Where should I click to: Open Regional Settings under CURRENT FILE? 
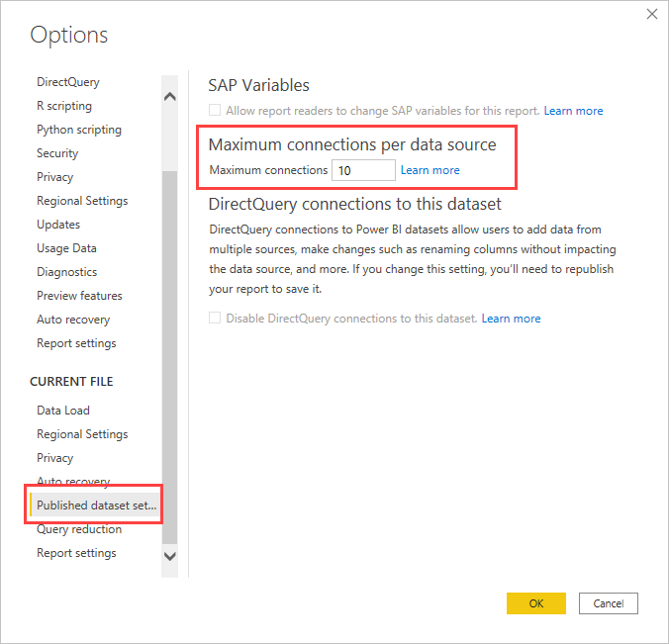[82, 434]
